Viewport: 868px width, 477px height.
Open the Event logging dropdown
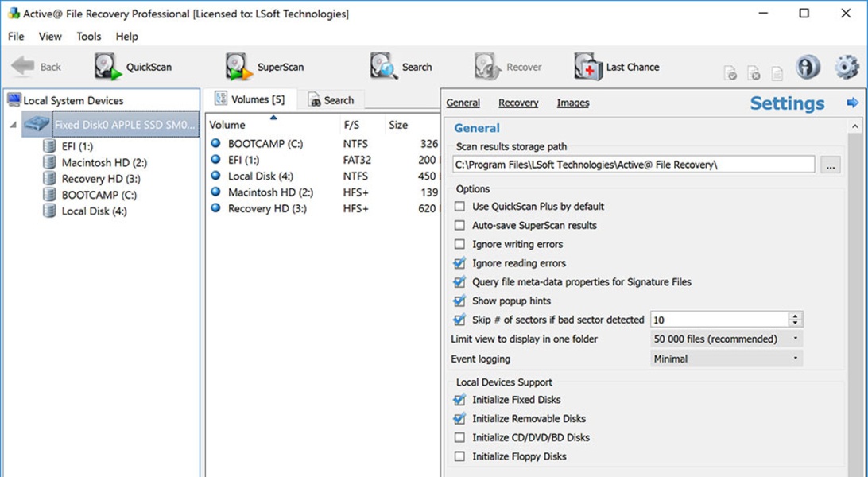pyautogui.click(x=726, y=359)
